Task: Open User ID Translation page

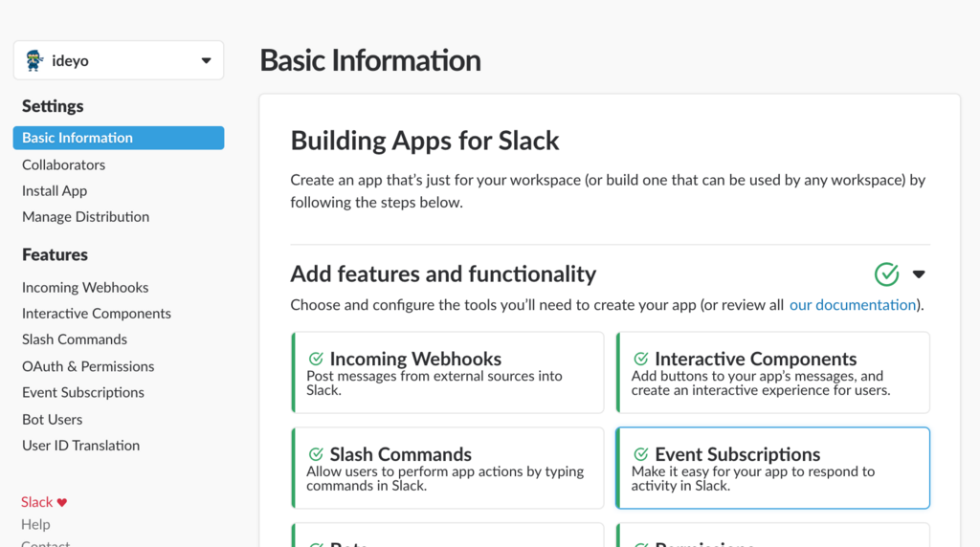Action: coord(80,446)
